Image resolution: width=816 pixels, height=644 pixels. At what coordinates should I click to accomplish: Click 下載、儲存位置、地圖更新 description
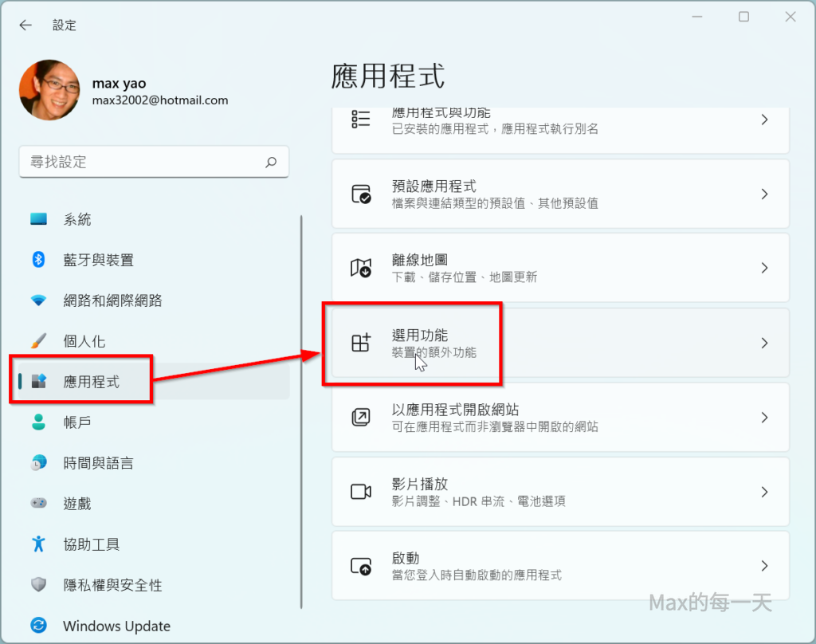465,277
